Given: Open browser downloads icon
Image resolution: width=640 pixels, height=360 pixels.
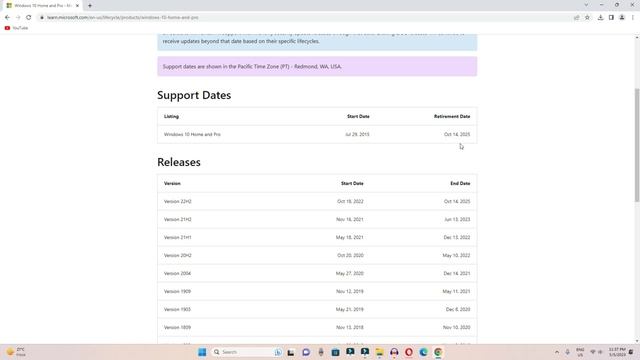Looking at the screenshot, I should (600, 18).
